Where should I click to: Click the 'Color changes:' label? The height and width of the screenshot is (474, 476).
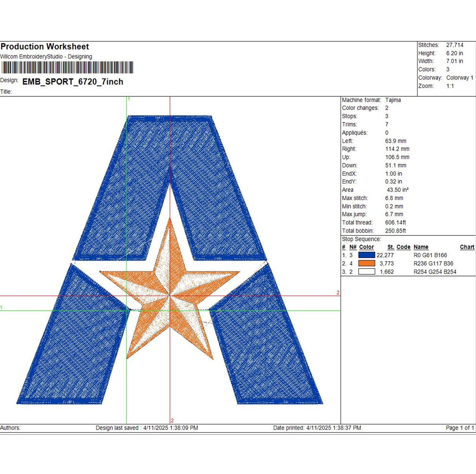click(360, 108)
